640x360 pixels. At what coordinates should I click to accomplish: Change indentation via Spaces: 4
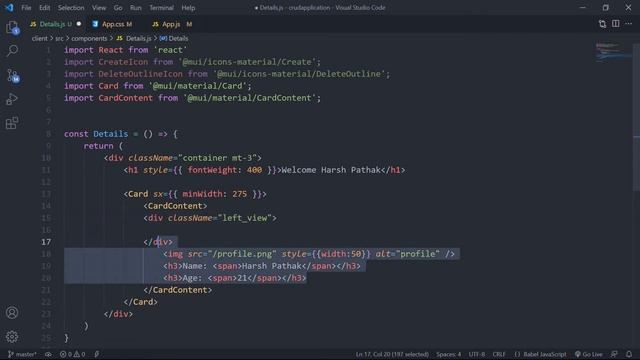click(449, 354)
